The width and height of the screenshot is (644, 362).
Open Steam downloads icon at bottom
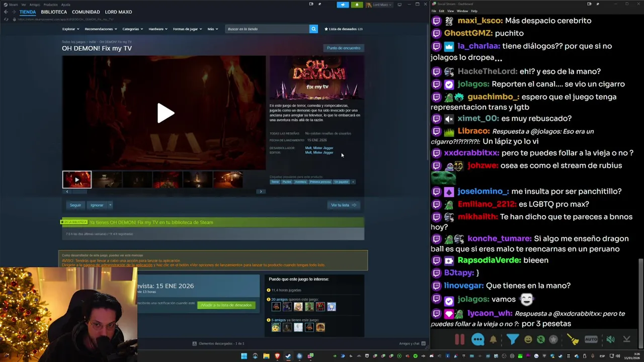pos(195,343)
